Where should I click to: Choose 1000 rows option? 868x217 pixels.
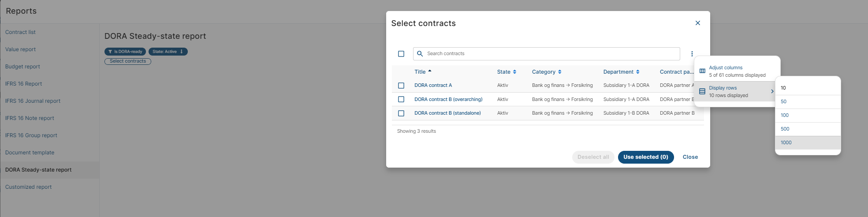click(x=786, y=142)
